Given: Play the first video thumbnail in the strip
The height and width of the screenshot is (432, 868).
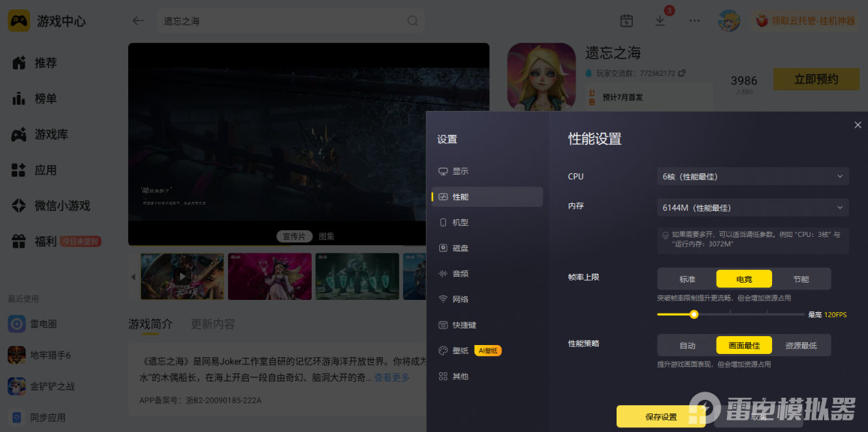Looking at the screenshot, I should click(x=182, y=277).
